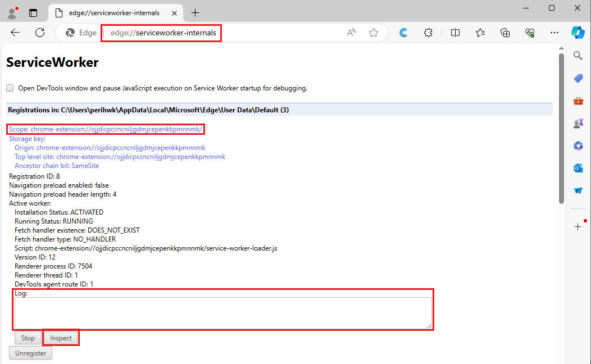Click the Log text area resize grip

pos(429,326)
